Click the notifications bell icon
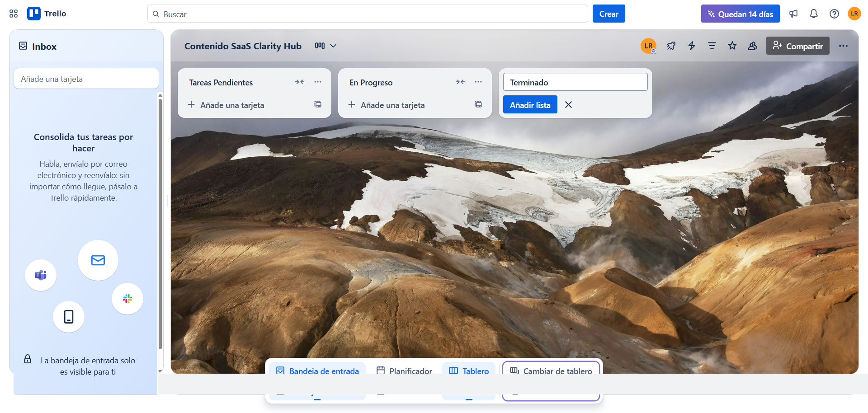This screenshot has width=868, height=413. point(813,14)
